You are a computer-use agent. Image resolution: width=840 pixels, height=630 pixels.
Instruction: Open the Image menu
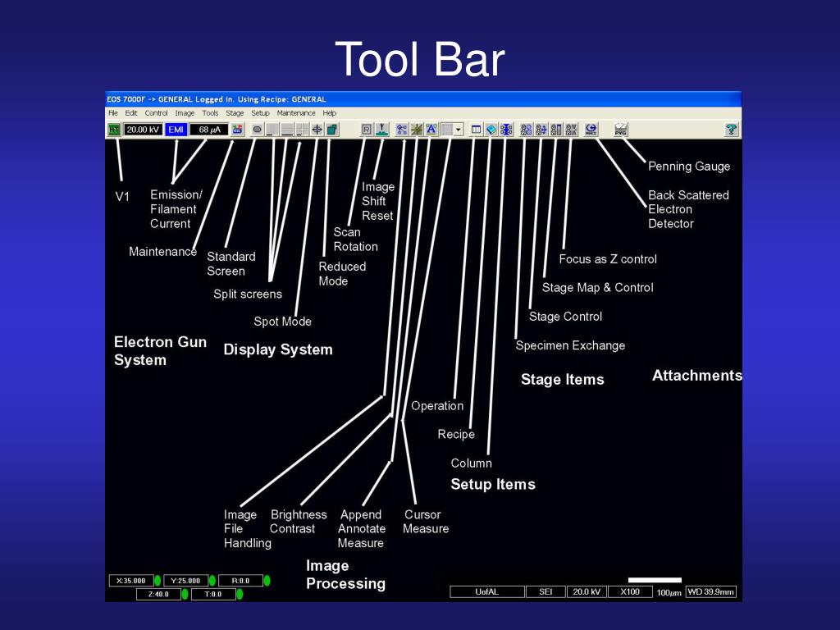[185, 113]
